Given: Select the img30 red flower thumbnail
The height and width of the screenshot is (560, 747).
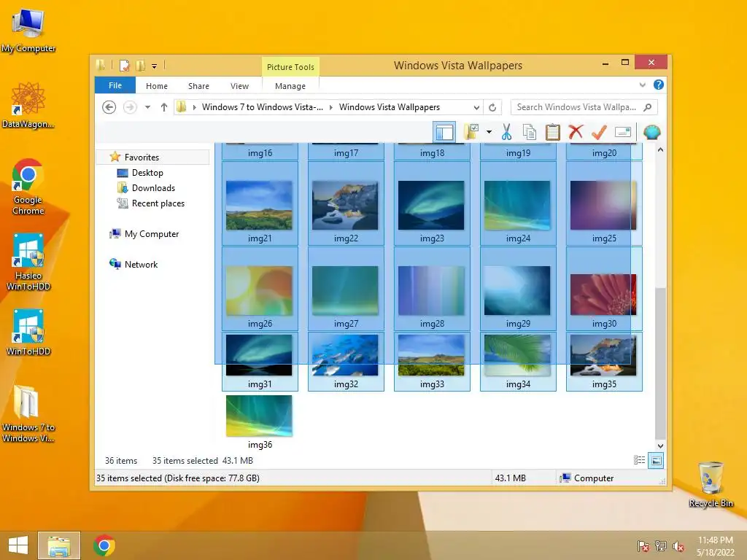Looking at the screenshot, I should coord(603,295).
